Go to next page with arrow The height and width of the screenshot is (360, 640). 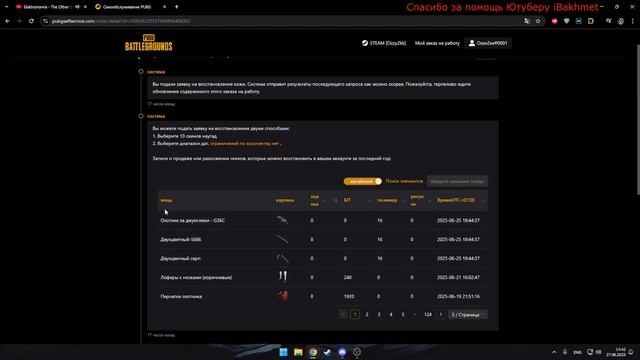click(x=440, y=314)
